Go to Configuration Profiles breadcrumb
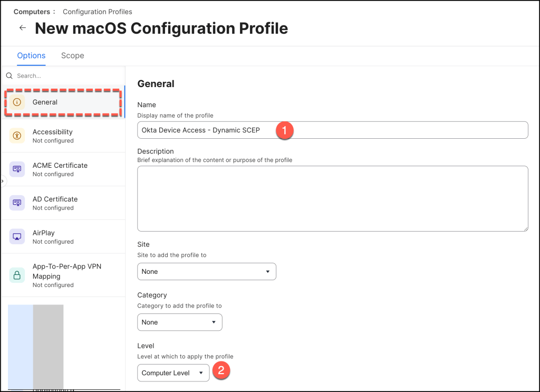This screenshot has width=540, height=392. pos(98,12)
